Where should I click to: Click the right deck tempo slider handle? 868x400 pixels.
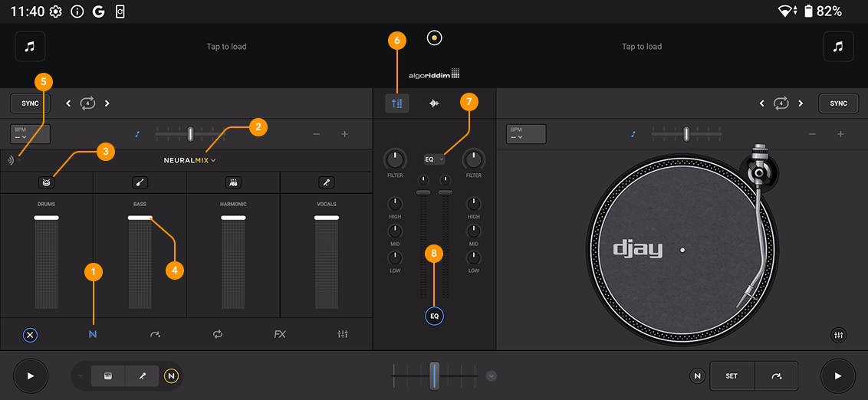pyautogui.click(x=686, y=134)
